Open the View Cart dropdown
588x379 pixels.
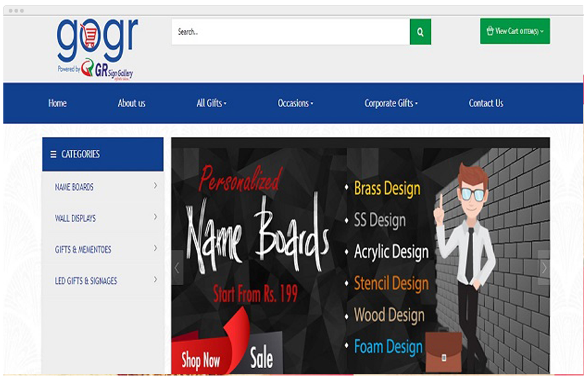click(x=515, y=31)
